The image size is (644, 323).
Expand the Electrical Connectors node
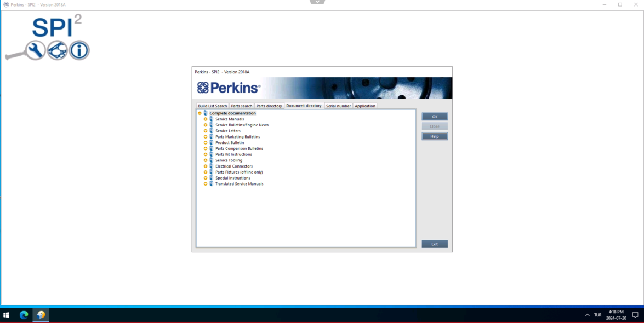(x=206, y=166)
